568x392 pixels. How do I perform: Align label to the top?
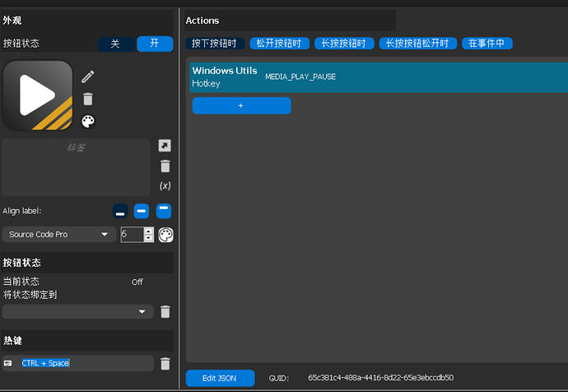(164, 211)
